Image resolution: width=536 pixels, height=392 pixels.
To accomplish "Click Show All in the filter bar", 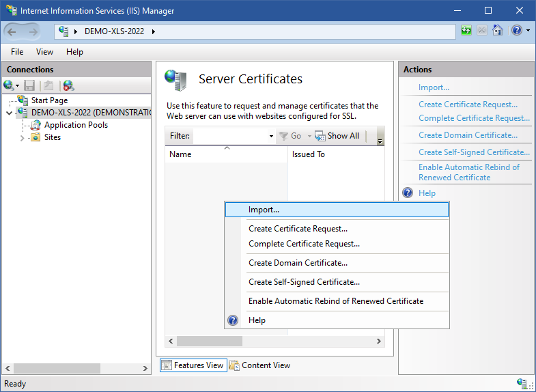I will pyautogui.click(x=337, y=136).
